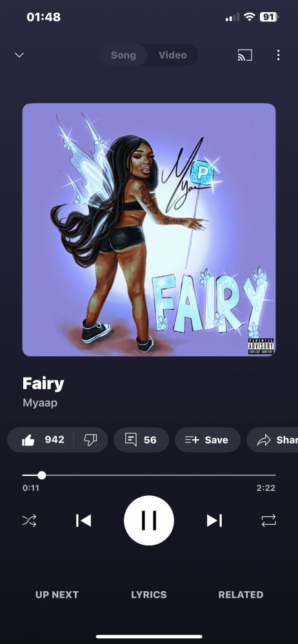Open the comments showing 56
Viewport: 298px width, 644px height.
[141, 440]
